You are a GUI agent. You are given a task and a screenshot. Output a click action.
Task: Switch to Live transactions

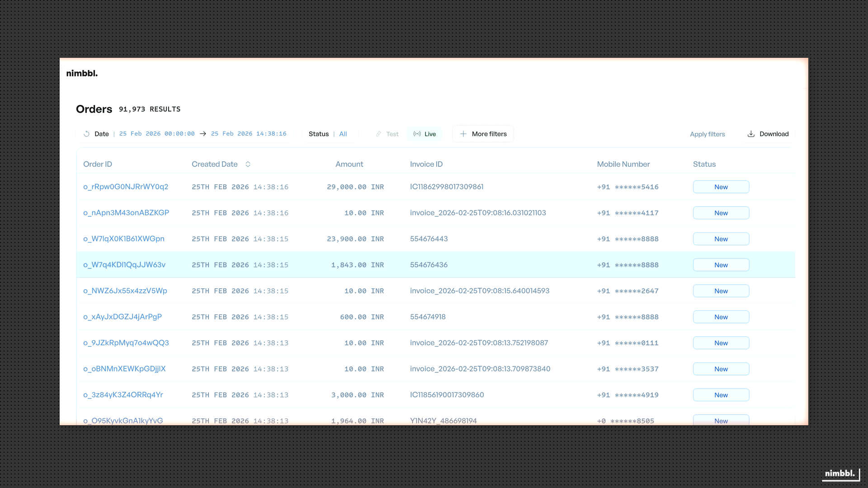(x=424, y=134)
